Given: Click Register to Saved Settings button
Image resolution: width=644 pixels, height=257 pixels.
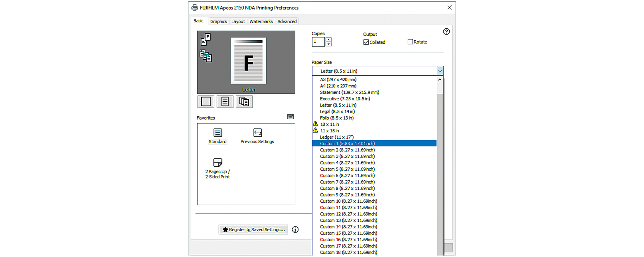Looking at the screenshot, I should pyautogui.click(x=253, y=230).
